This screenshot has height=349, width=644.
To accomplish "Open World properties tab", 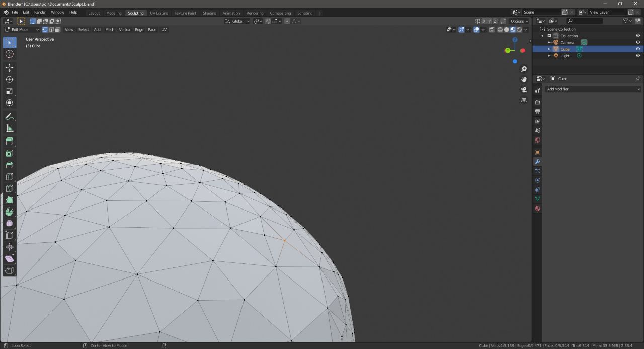I will point(537,140).
